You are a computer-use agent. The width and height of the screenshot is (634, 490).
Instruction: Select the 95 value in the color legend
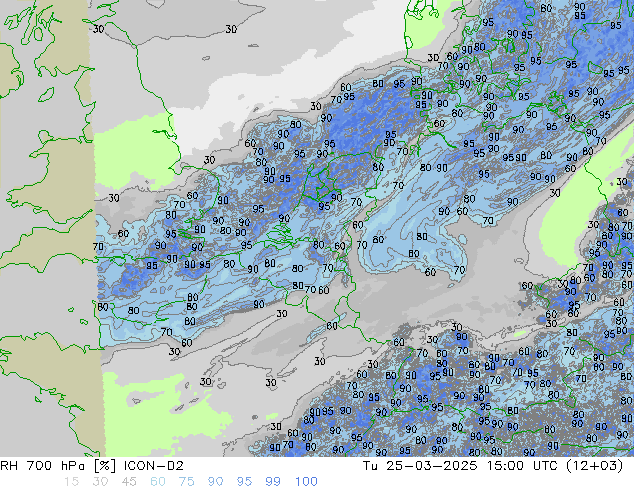click(244, 482)
